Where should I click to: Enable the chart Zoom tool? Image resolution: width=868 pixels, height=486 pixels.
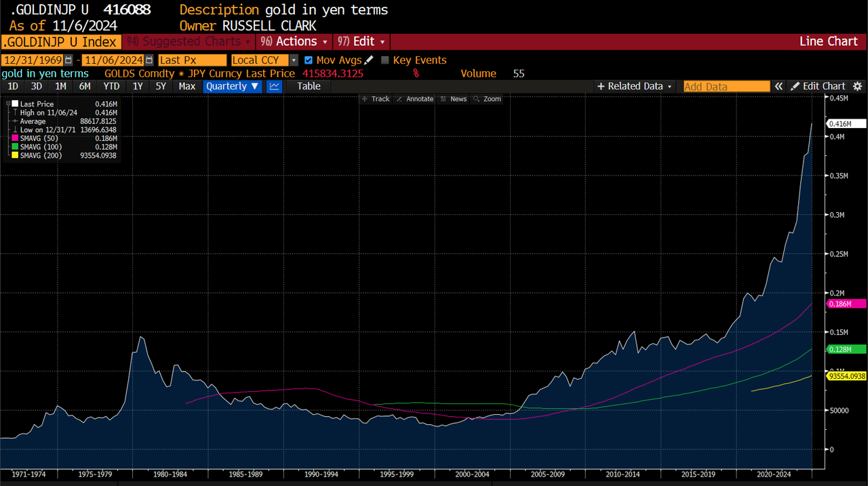click(x=488, y=99)
